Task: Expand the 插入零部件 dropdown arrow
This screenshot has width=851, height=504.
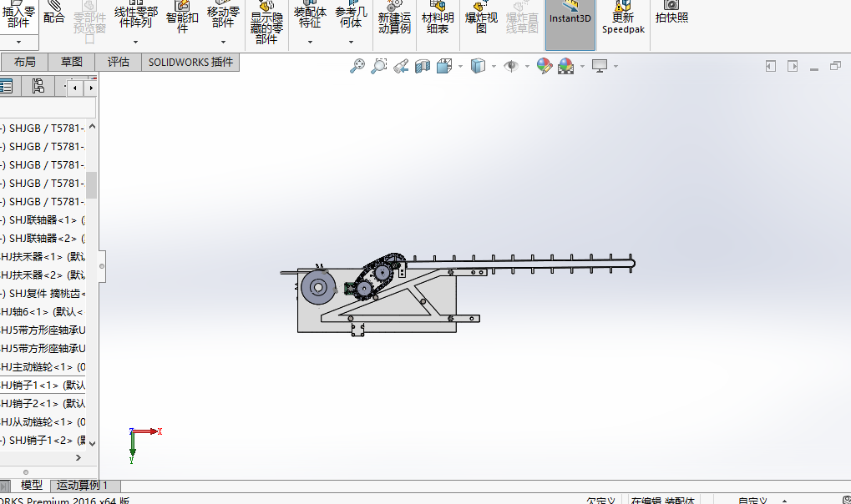Action: [19, 42]
